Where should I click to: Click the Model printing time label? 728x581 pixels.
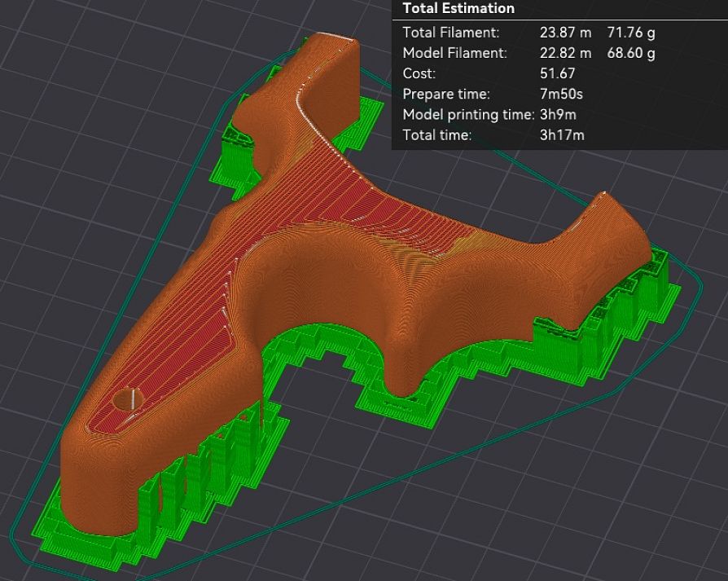coord(468,114)
